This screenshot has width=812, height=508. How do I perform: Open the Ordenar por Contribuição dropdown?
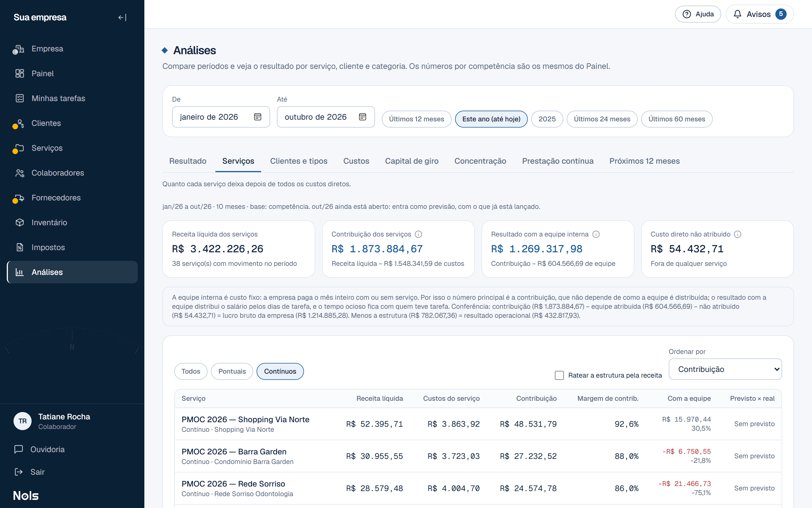[725, 369]
